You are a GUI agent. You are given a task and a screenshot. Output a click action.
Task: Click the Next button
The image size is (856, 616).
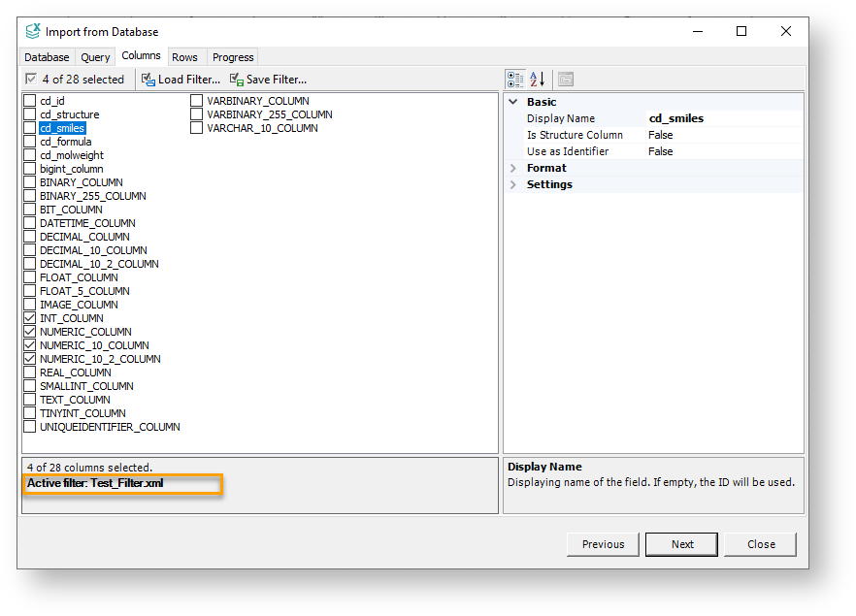coord(681,544)
